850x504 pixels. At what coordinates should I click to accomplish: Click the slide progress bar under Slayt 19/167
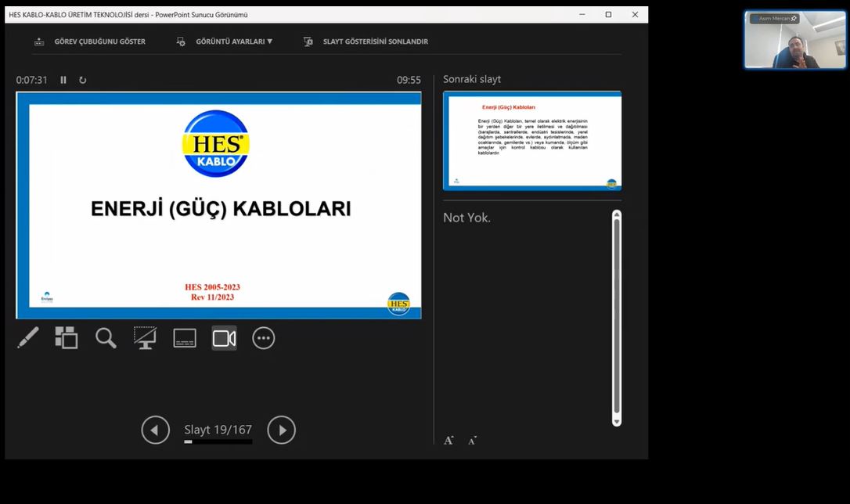pyautogui.click(x=218, y=441)
